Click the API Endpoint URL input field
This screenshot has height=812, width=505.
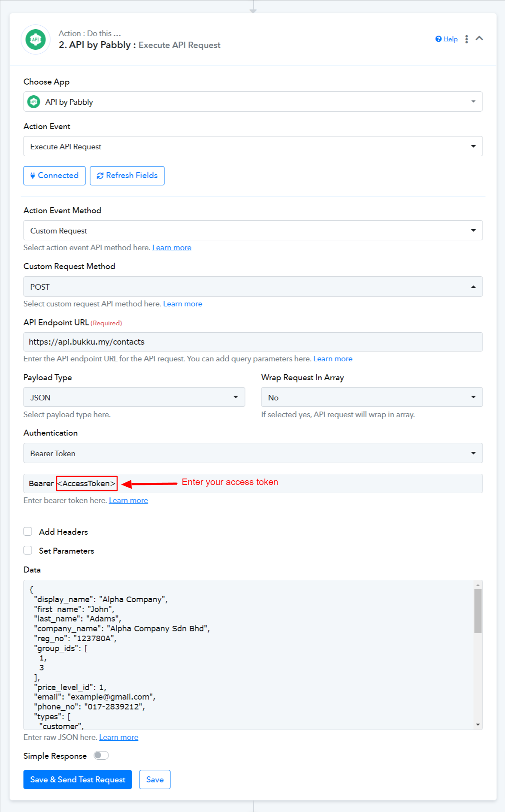(x=253, y=342)
